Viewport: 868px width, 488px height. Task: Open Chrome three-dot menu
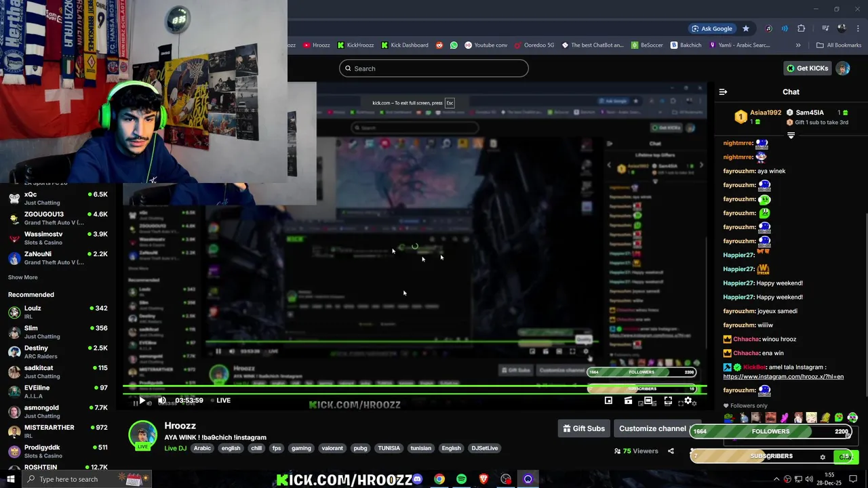[857, 28]
